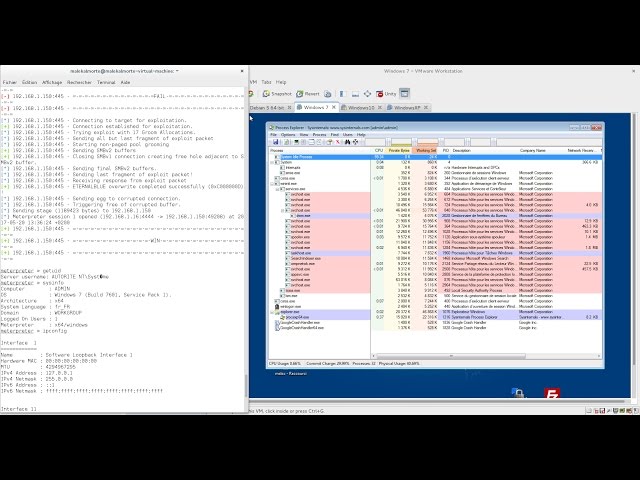The height and width of the screenshot is (480, 640).
Task: Open the Help menu in VMware Workstation
Action: [281, 82]
